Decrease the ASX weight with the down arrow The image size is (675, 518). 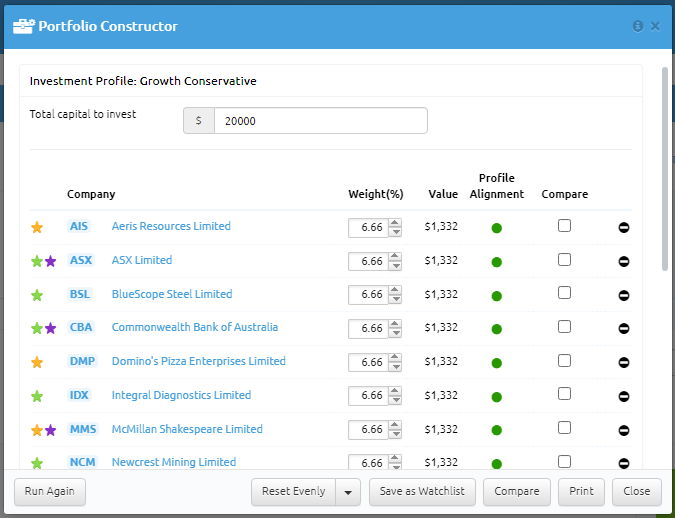click(x=395, y=266)
